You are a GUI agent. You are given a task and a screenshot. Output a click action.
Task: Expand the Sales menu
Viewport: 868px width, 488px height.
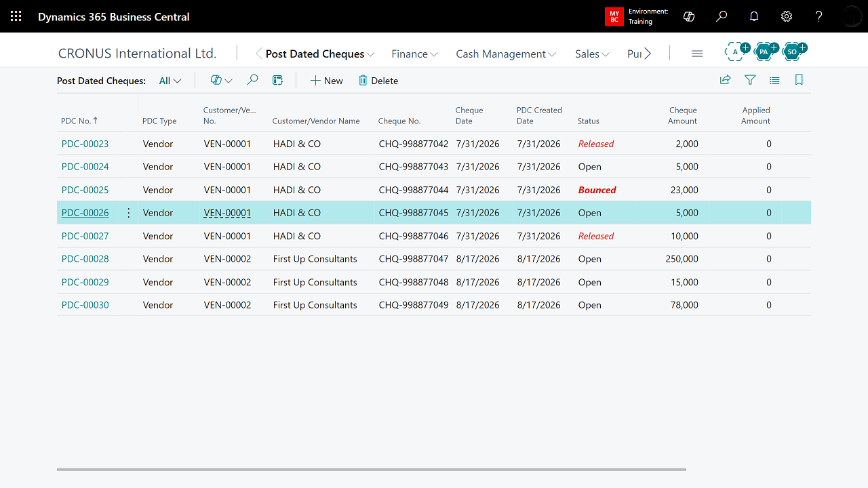(x=592, y=54)
